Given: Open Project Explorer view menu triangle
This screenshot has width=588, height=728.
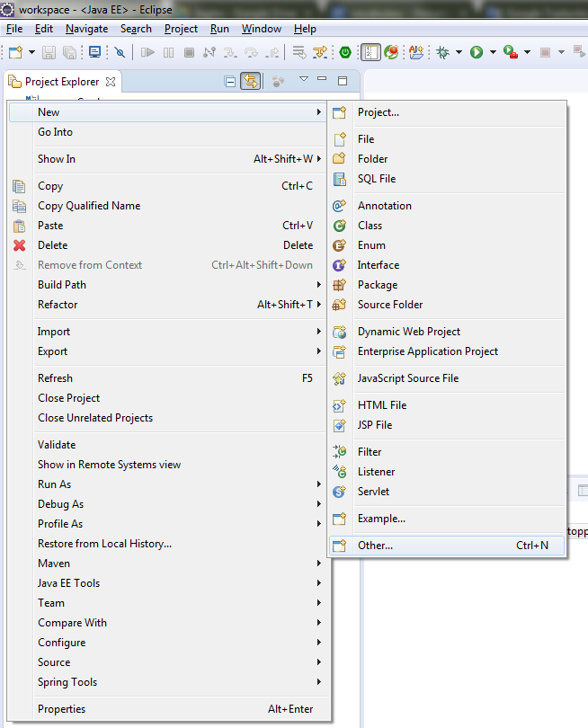Looking at the screenshot, I should pos(304,79).
